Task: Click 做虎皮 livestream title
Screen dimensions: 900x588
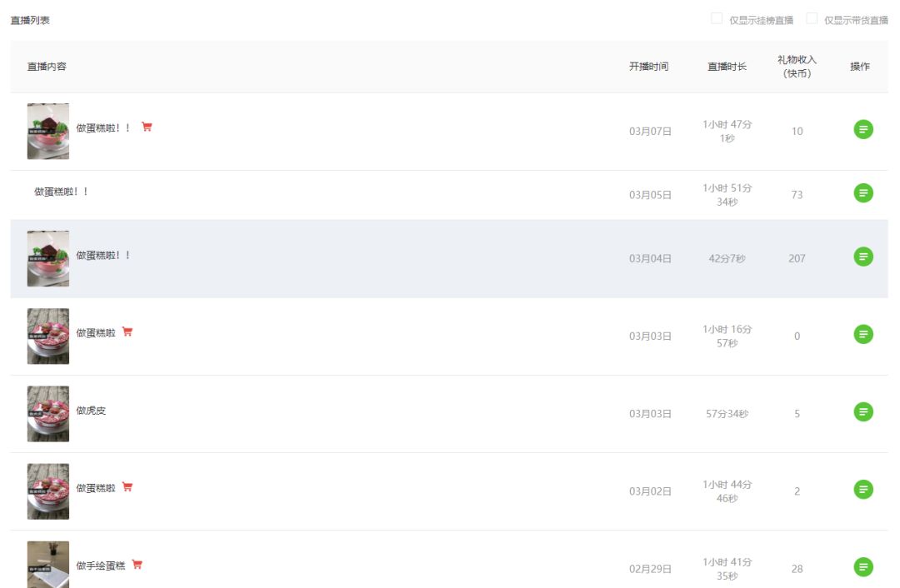Action: tap(91, 411)
